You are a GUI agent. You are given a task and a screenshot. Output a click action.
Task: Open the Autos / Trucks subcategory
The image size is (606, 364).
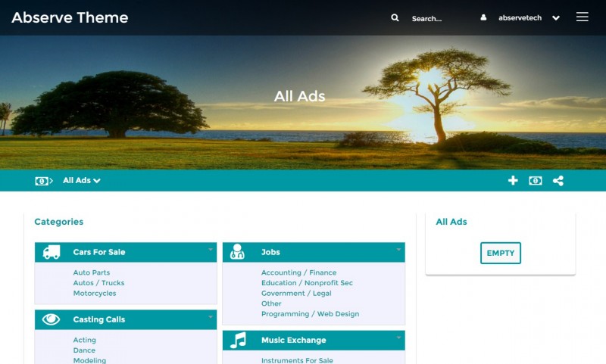point(99,283)
